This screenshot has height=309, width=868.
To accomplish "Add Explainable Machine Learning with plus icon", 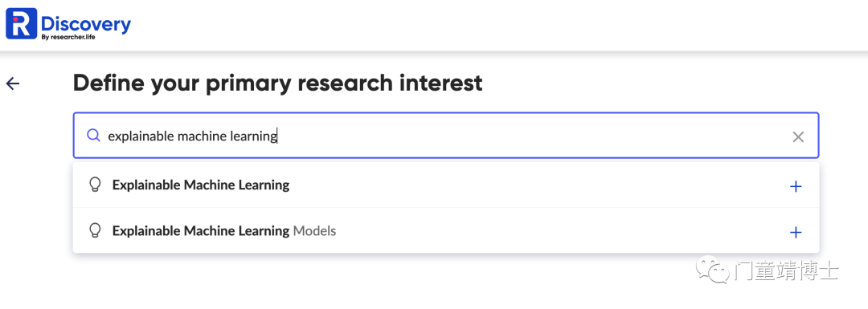I will pyautogui.click(x=796, y=187).
